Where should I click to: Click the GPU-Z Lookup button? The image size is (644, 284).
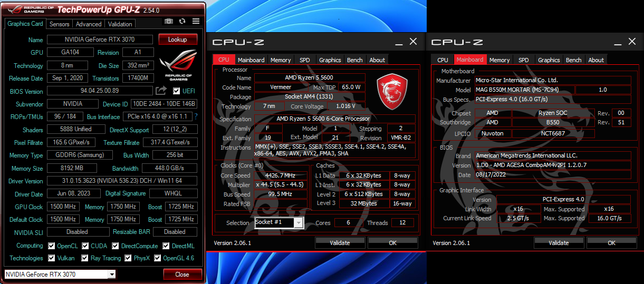coord(178,40)
